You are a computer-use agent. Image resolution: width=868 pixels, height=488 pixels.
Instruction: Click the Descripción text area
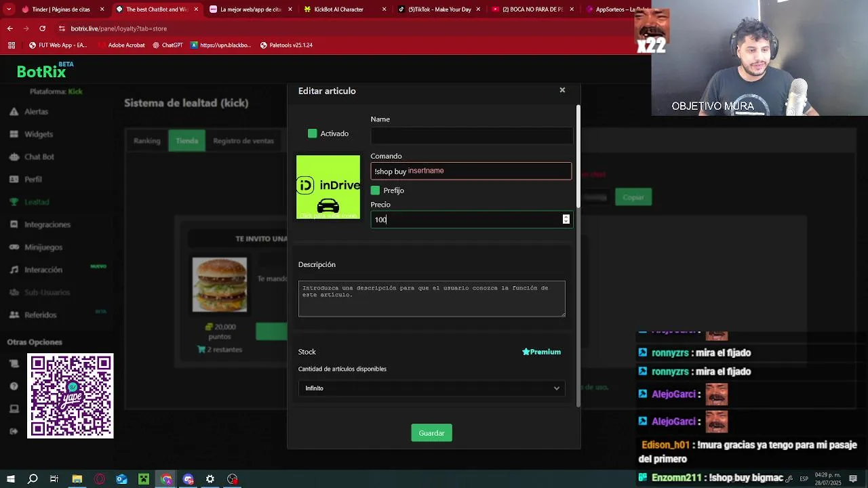pos(432,299)
